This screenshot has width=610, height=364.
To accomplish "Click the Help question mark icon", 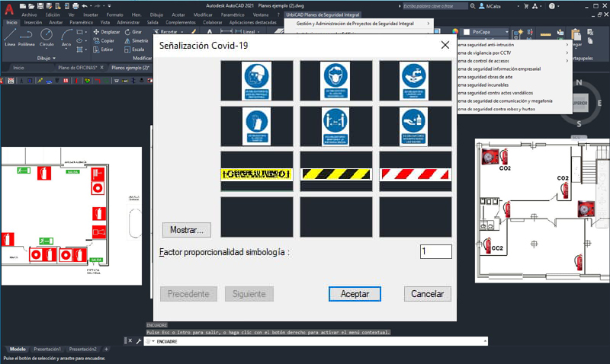I will pyautogui.click(x=551, y=6).
